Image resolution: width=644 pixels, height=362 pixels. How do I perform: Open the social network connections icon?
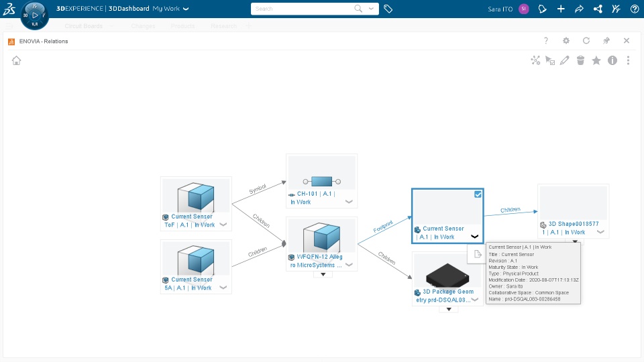[598, 9]
